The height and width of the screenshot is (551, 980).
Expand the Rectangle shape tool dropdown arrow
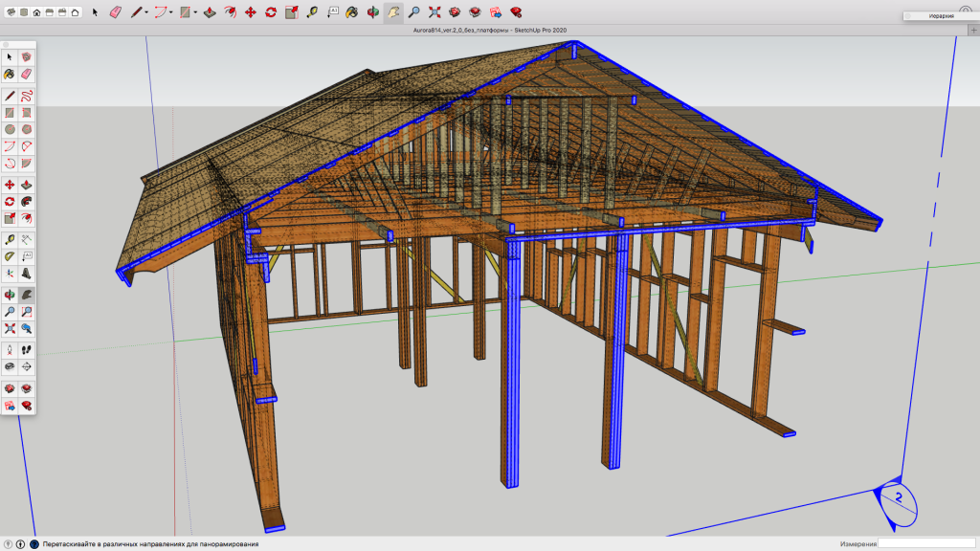pyautogui.click(x=195, y=12)
